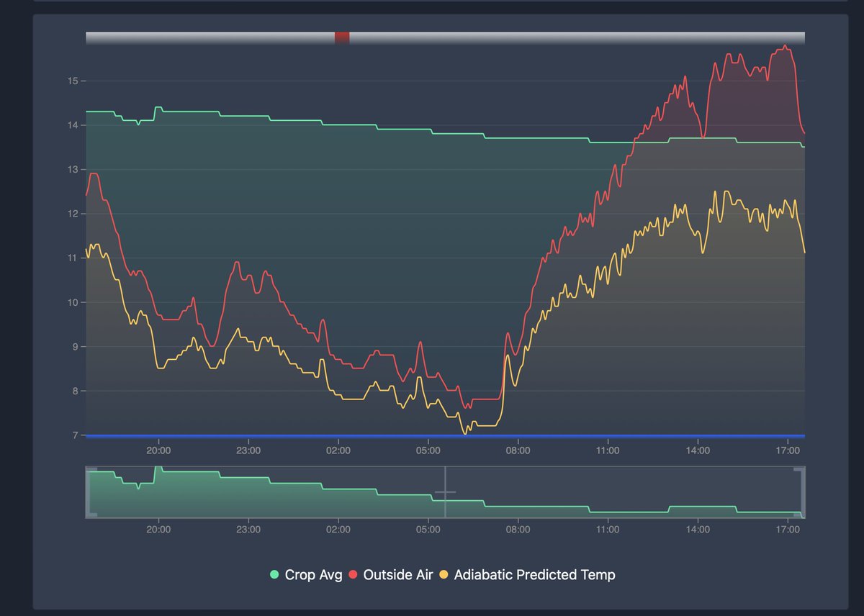Image resolution: width=864 pixels, height=616 pixels.
Task: Click the 14:00 label on main chart axis
Action: coord(698,451)
